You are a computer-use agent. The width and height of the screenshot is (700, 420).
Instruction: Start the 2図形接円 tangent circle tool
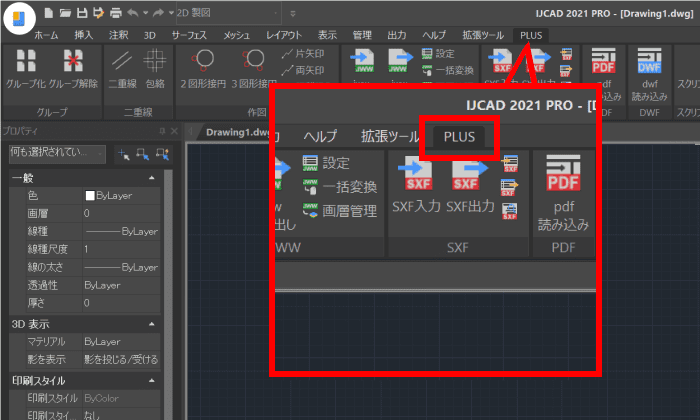(203, 69)
